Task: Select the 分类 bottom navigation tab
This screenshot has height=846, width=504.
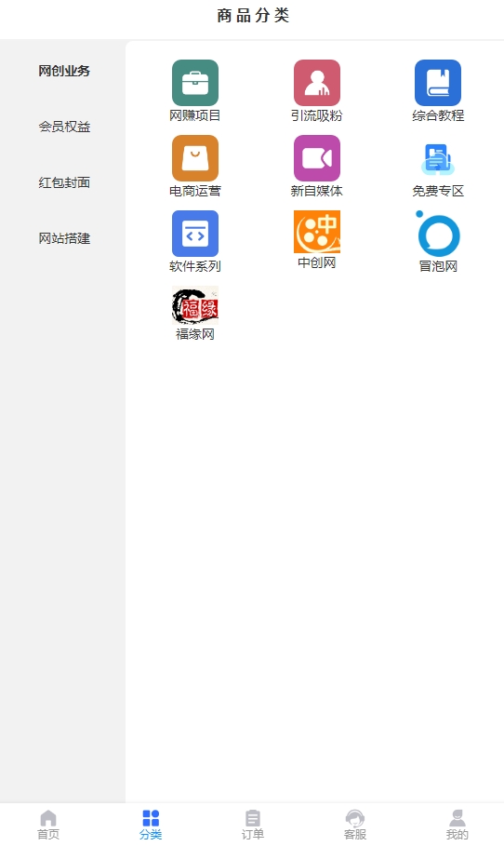Action: (151, 825)
